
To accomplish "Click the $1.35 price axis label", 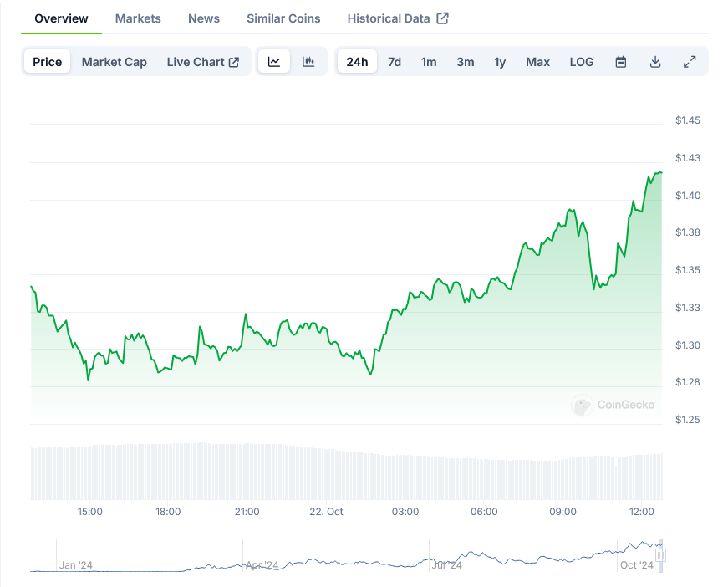I will tap(688, 270).
